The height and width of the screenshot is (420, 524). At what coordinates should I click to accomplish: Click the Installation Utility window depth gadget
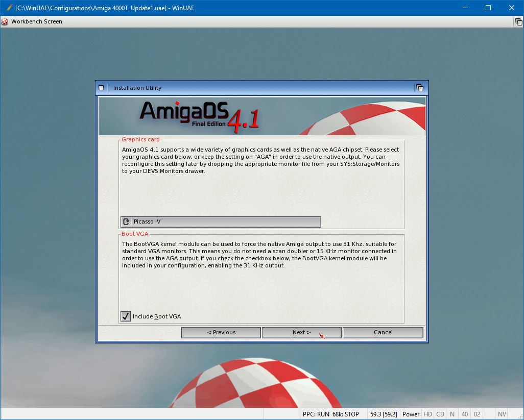click(419, 88)
